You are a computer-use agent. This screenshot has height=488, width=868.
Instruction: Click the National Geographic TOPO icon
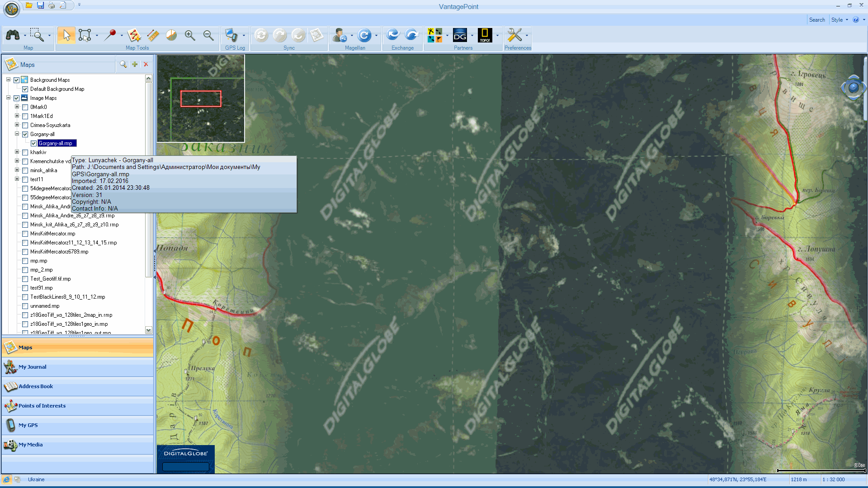[x=485, y=35]
